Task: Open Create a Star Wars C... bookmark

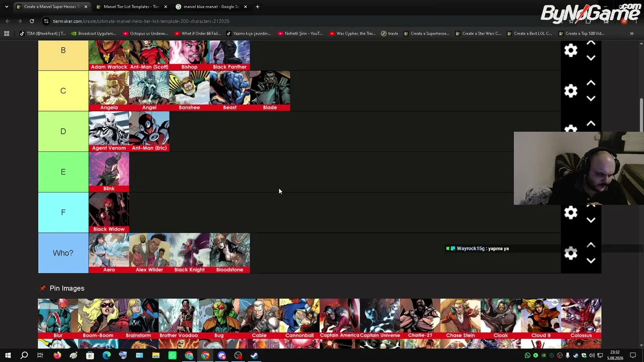Action: (x=478, y=34)
